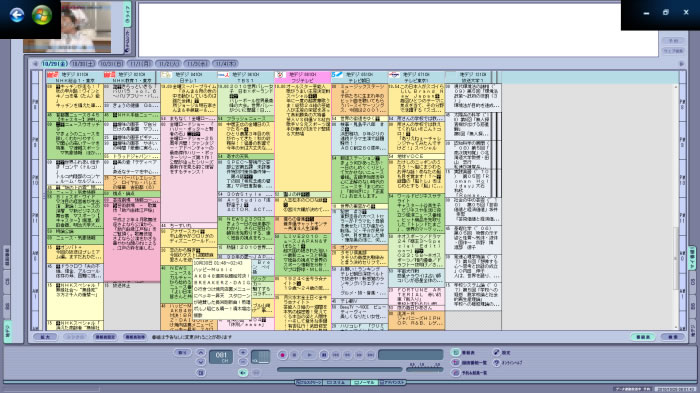Select the 11/1 (Mon) date tab
Viewport: 700px width, 393px height.
pyautogui.click(x=139, y=64)
